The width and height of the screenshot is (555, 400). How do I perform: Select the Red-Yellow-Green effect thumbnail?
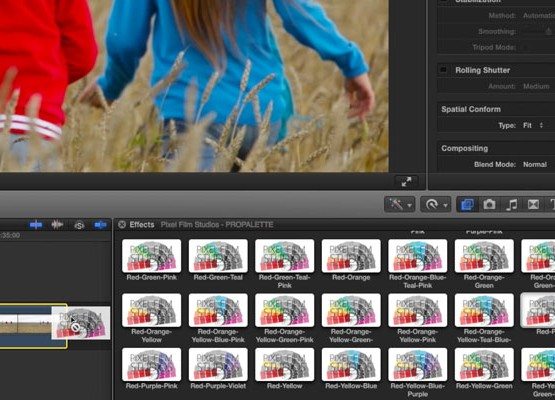(x=484, y=364)
